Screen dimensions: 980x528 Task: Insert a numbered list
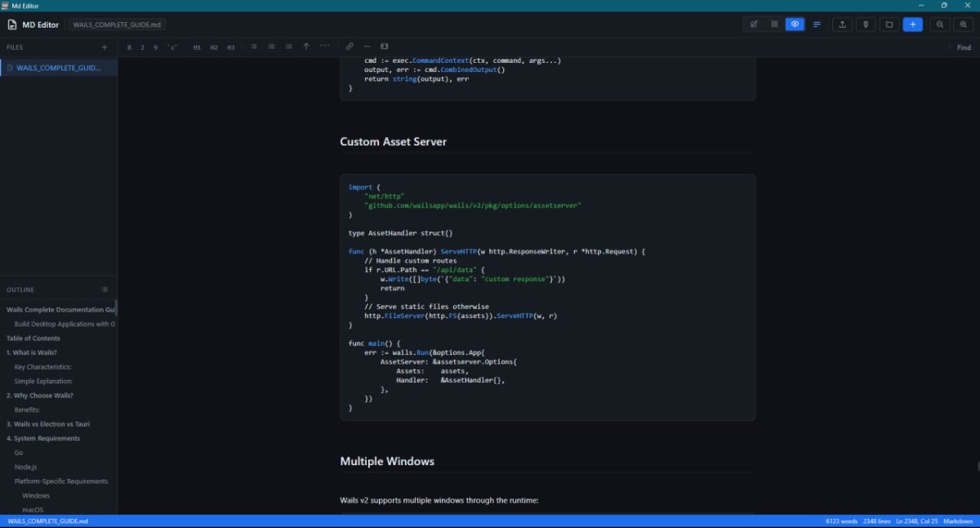tap(271, 47)
